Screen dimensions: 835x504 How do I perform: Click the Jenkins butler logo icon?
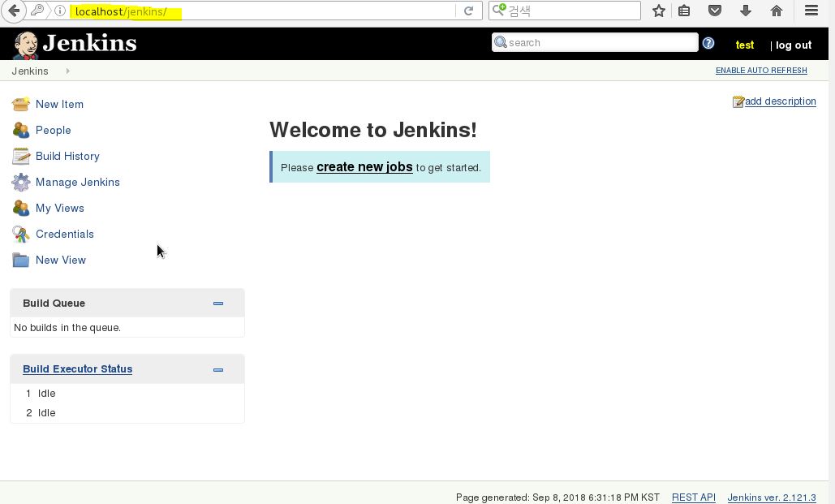[x=26, y=45]
